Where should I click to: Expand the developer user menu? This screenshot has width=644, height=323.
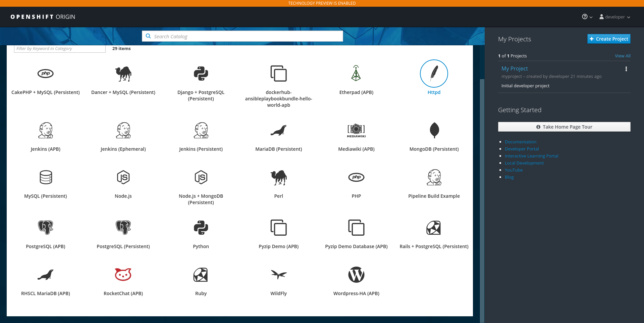(x=615, y=17)
